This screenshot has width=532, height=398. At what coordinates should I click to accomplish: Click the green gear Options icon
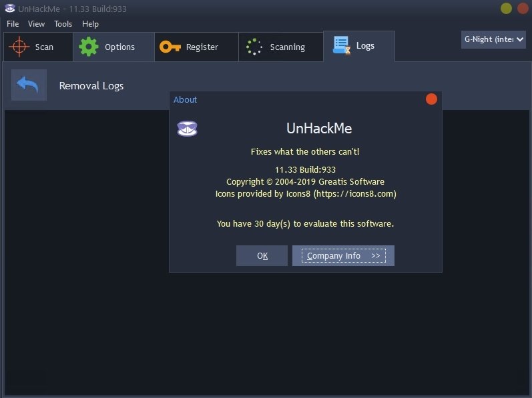(89, 47)
